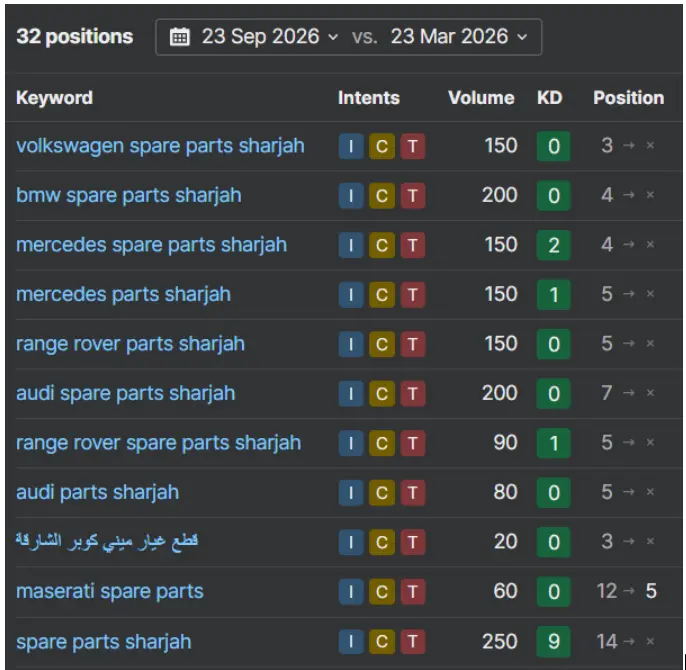Open keyword maserati spare parts
This screenshot has height=670, width=686.
point(110,591)
